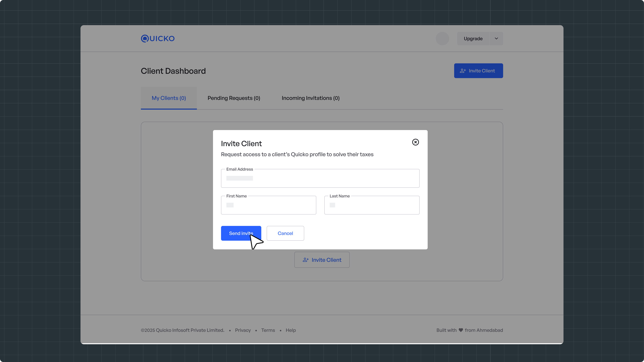
Task: Click the Invite Client dialog title
Action: 241,144
